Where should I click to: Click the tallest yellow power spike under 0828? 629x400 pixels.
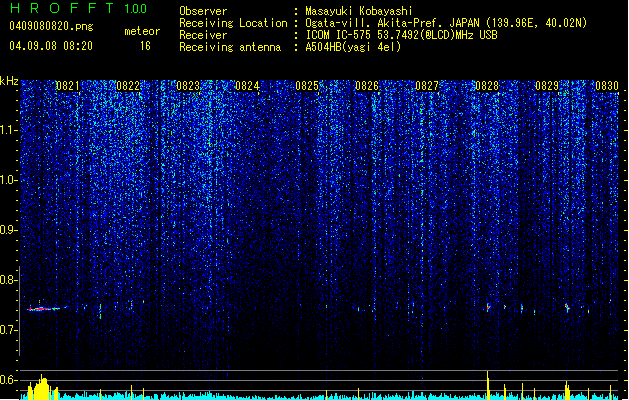click(x=488, y=385)
